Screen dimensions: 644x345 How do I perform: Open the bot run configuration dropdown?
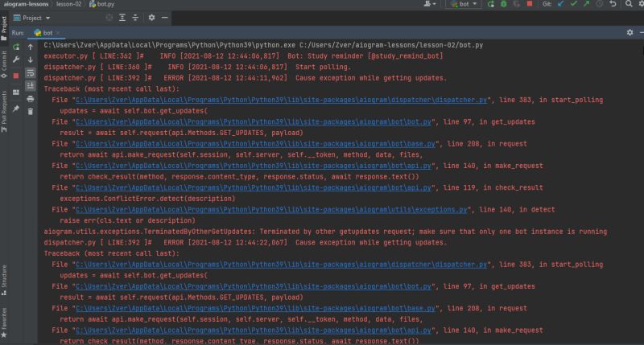click(x=464, y=4)
